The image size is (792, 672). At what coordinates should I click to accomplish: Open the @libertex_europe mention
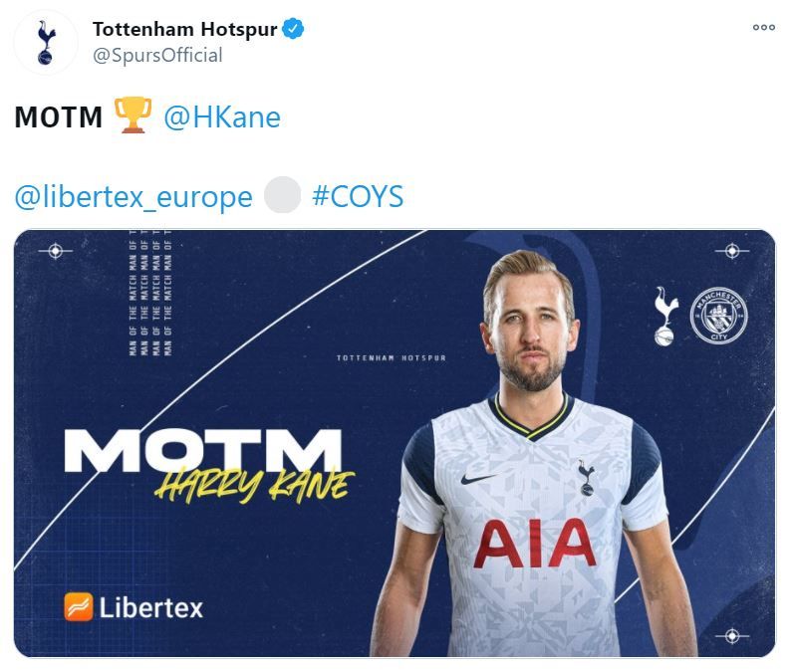(133, 196)
